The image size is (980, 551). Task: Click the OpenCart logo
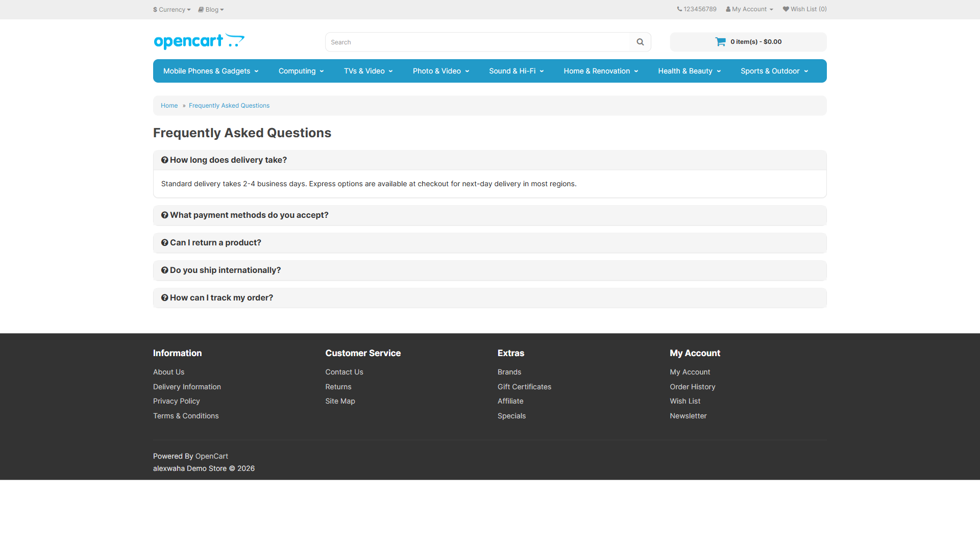point(199,41)
